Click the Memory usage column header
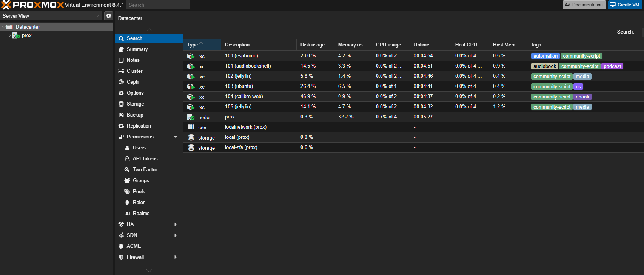This screenshot has height=275, width=644. pos(353,45)
